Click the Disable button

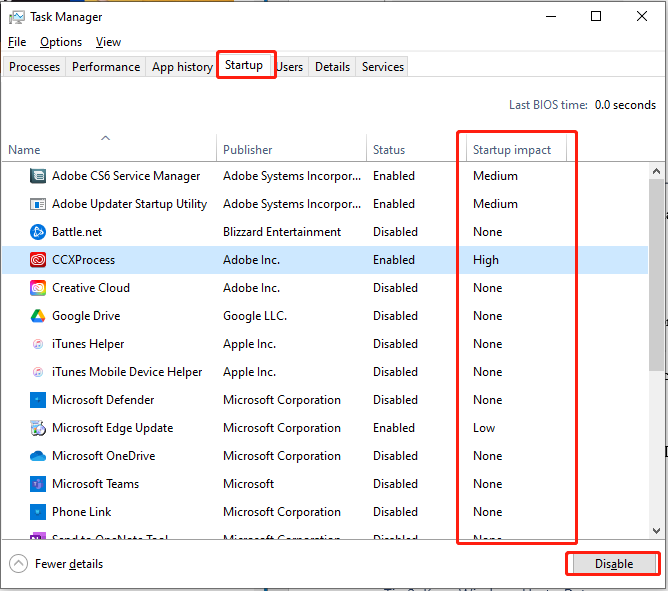[614, 564]
